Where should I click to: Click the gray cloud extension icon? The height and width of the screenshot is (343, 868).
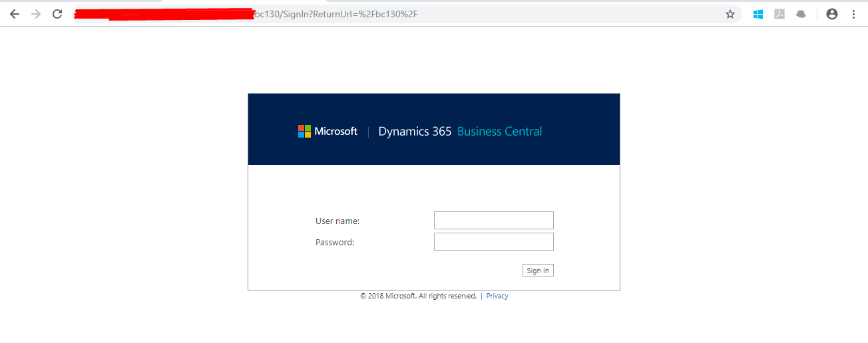point(801,14)
